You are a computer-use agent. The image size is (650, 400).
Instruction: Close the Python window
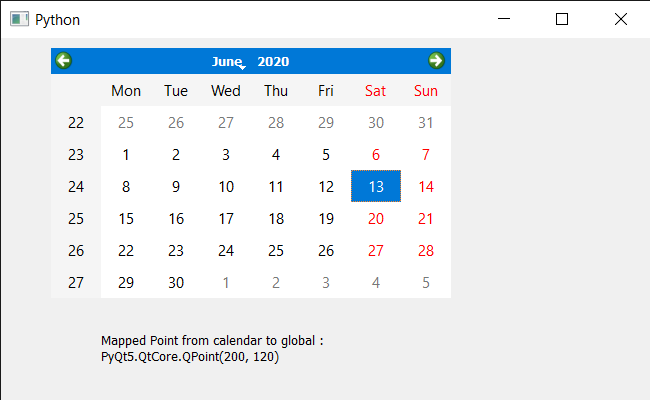621,19
